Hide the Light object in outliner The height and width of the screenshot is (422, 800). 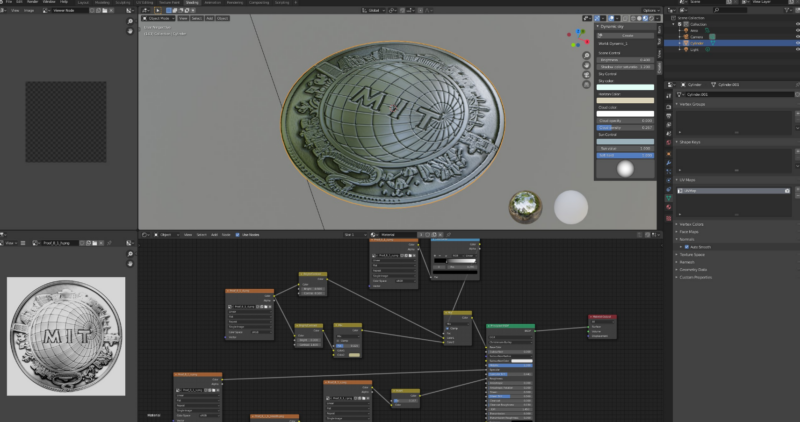(x=797, y=49)
